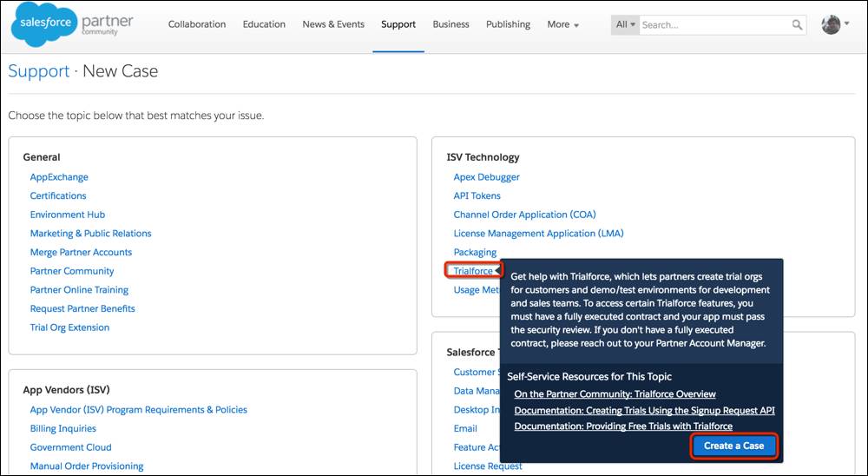Open the Partner Community topic
The height and width of the screenshot is (476, 868).
[72, 272]
